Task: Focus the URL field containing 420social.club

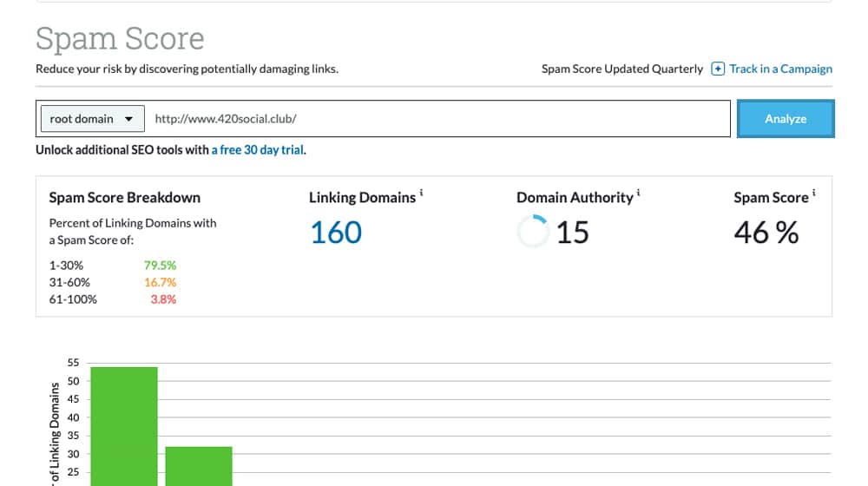Action: tap(438, 119)
